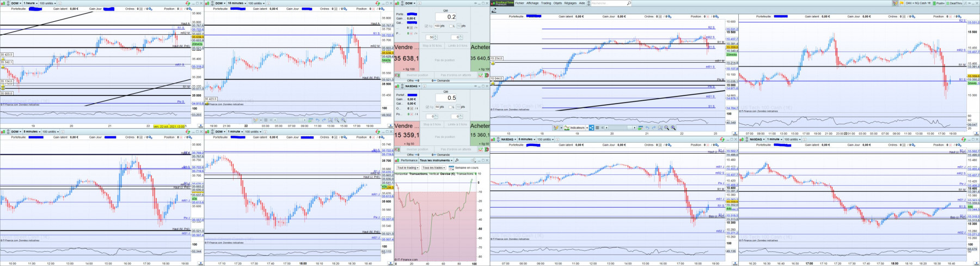Image resolution: width=980 pixels, height=266 pixels.
Task: Click undo arrow in DOW 15 minutes toolbar
Action: tap(317, 120)
